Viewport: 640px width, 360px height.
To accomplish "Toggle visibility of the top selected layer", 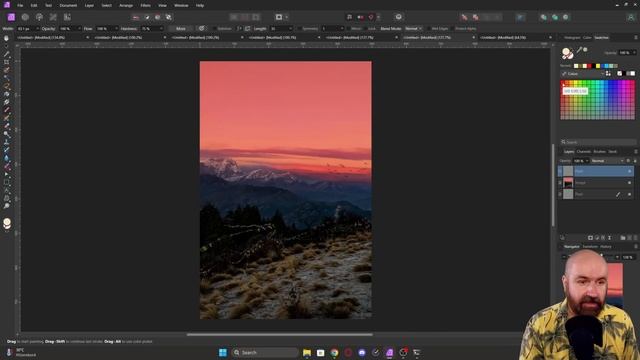I will click(x=630, y=171).
